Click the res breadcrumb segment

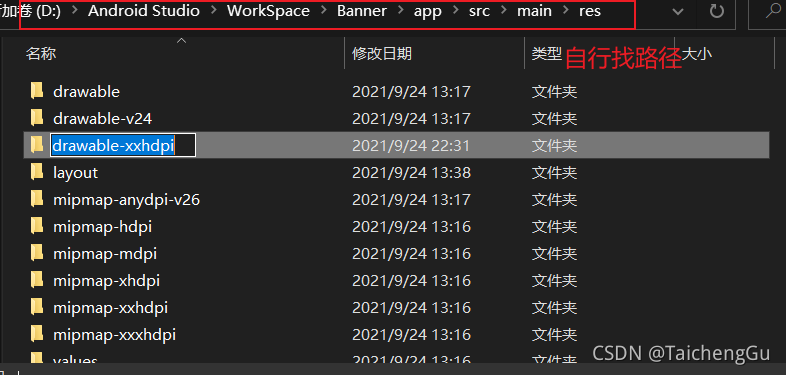tap(590, 12)
